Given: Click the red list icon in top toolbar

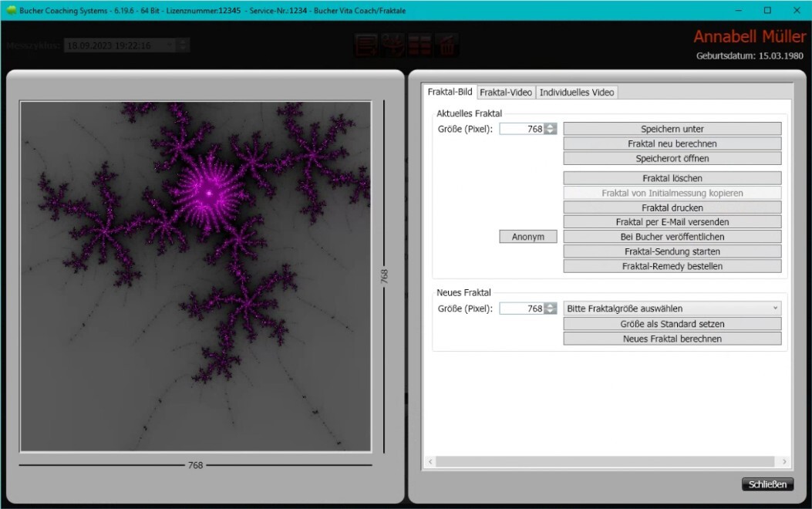Looking at the screenshot, I should point(366,45).
